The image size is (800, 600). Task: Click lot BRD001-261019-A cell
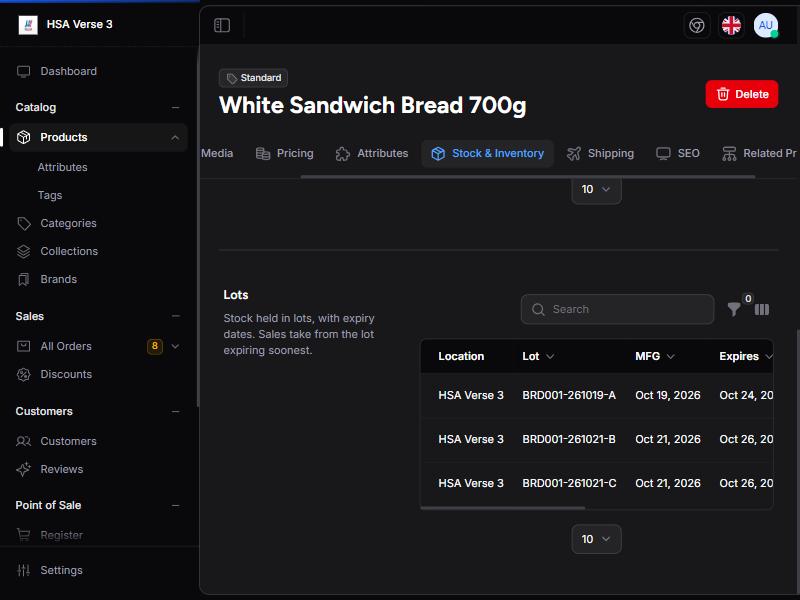569,395
